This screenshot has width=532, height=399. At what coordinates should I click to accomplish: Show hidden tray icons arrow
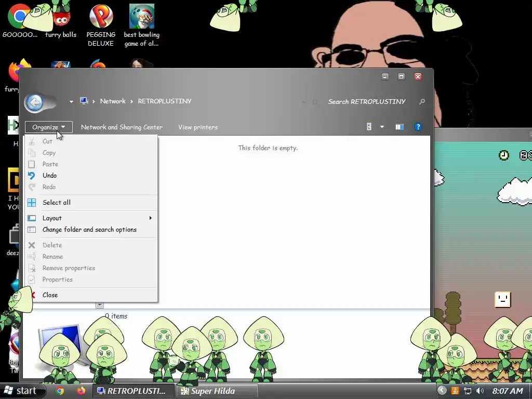(442, 391)
